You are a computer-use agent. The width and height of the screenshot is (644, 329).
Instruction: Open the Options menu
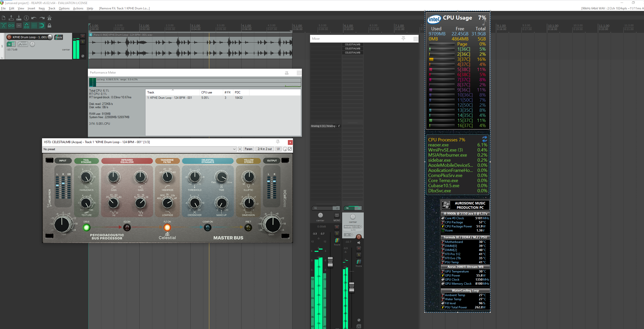point(64,8)
